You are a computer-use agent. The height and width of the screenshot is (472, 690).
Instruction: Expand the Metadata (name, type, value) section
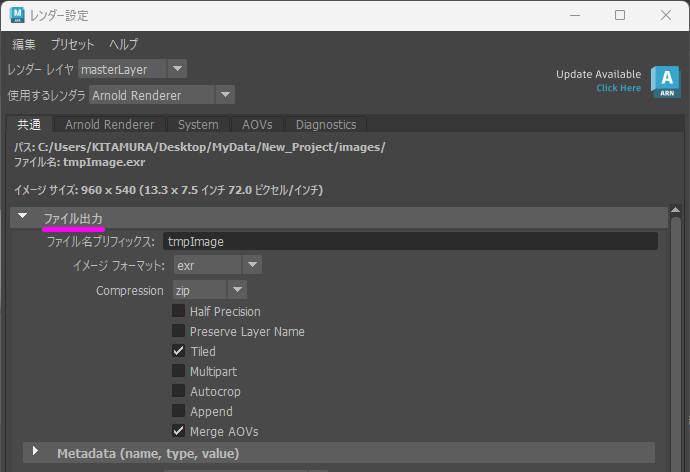pos(35,450)
